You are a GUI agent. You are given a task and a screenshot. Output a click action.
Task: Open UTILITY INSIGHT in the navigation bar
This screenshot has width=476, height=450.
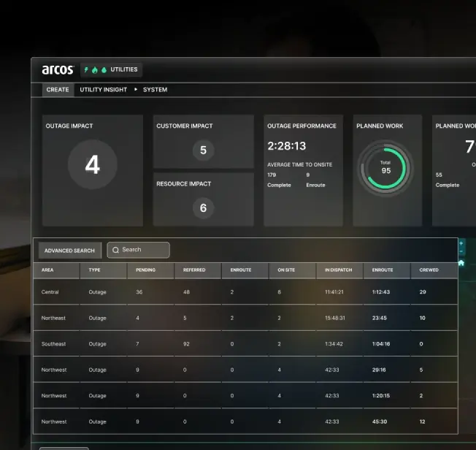pyautogui.click(x=103, y=90)
